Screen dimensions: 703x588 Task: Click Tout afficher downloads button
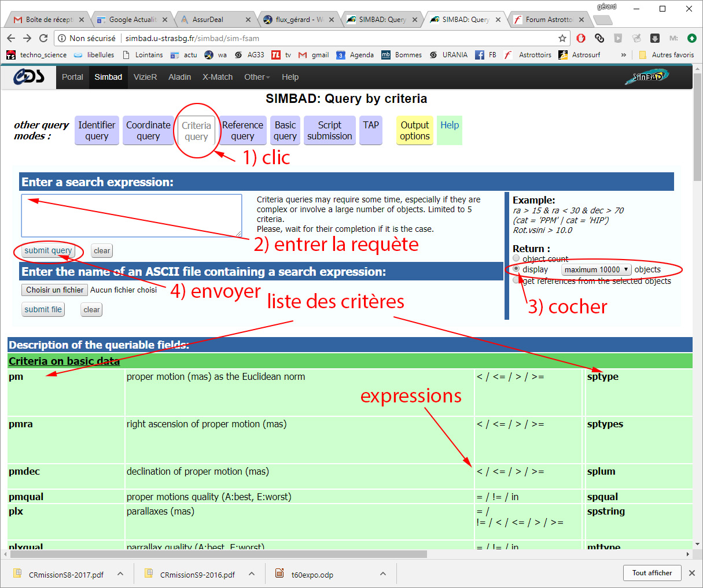pyautogui.click(x=652, y=573)
